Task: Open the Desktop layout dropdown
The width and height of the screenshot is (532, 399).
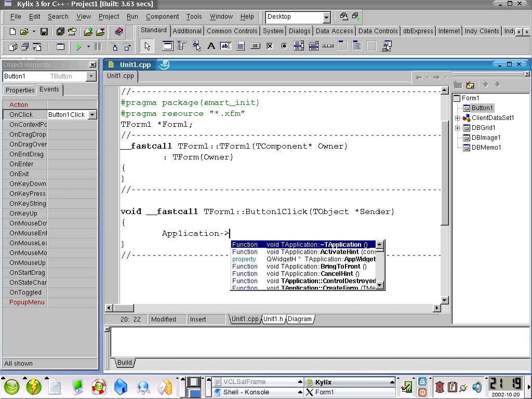Action: (x=326, y=17)
